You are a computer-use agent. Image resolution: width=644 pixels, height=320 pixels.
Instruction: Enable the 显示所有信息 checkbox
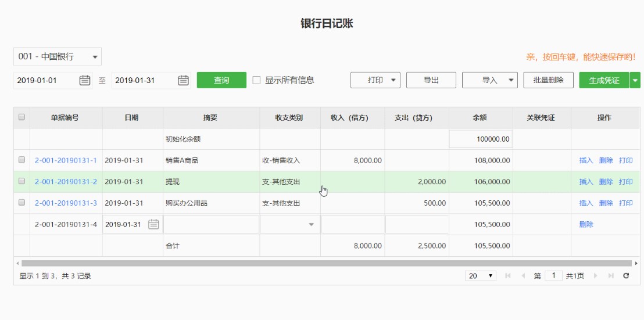[x=256, y=80]
